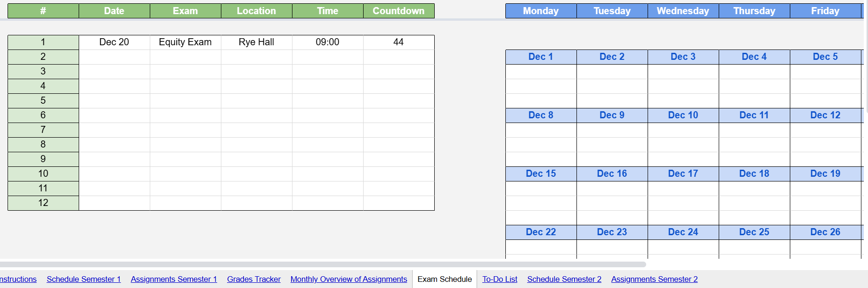Screen dimensions: 868x288
Task: Open the Schedule Semester 1 sheet tab
Action: (x=83, y=279)
